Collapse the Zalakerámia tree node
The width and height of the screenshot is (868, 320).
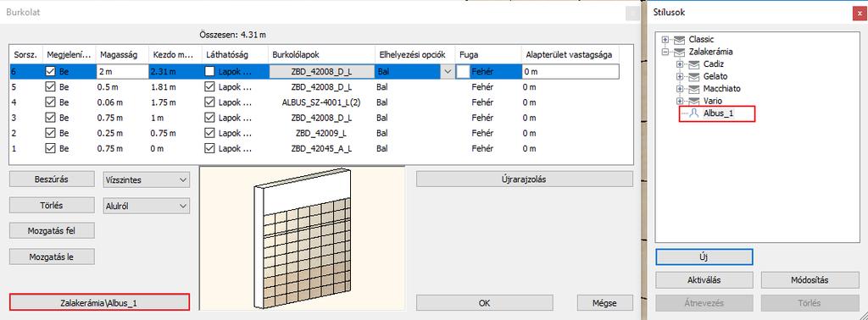665,52
